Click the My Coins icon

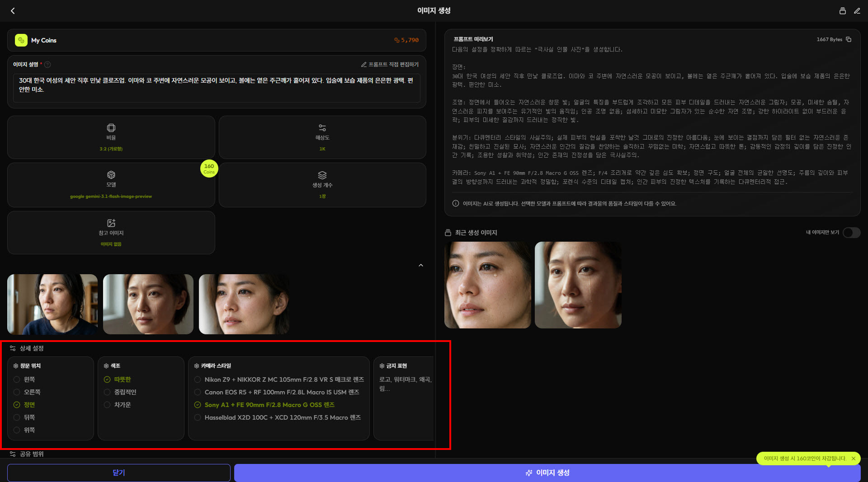pos(21,40)
